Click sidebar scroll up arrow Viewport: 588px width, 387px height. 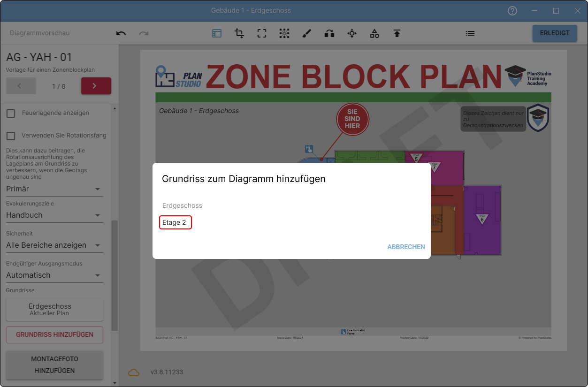(x=115, y=108)
